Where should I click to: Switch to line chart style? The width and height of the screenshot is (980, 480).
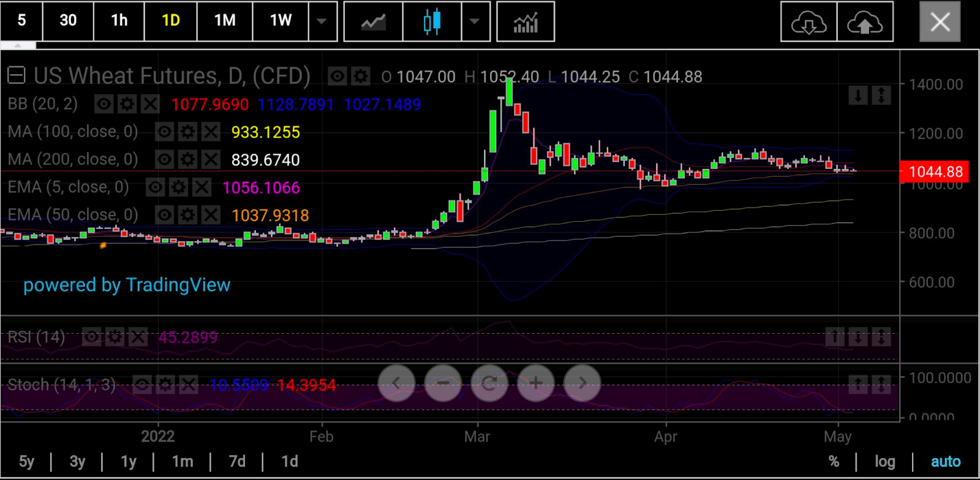[373, 21]
